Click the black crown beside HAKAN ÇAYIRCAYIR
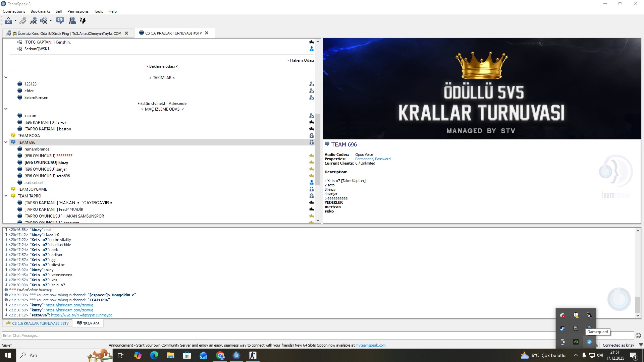 pyautogui.click(x=311, y=203)
